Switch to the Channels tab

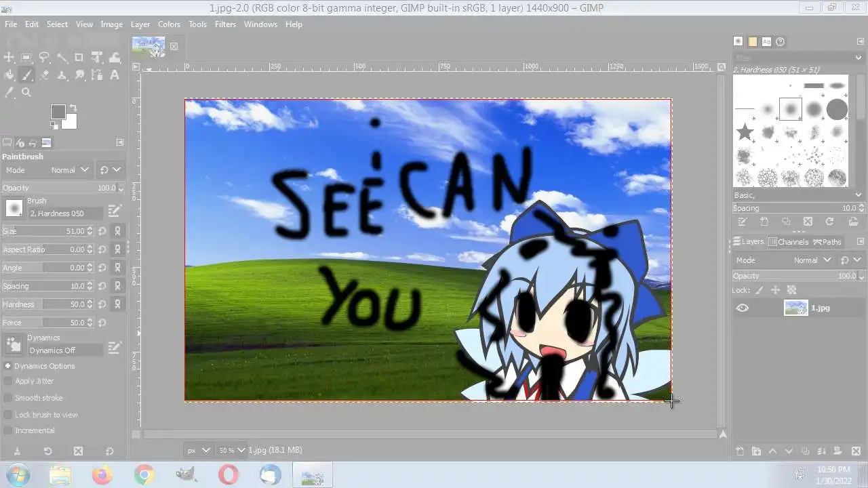click(788, 242)
